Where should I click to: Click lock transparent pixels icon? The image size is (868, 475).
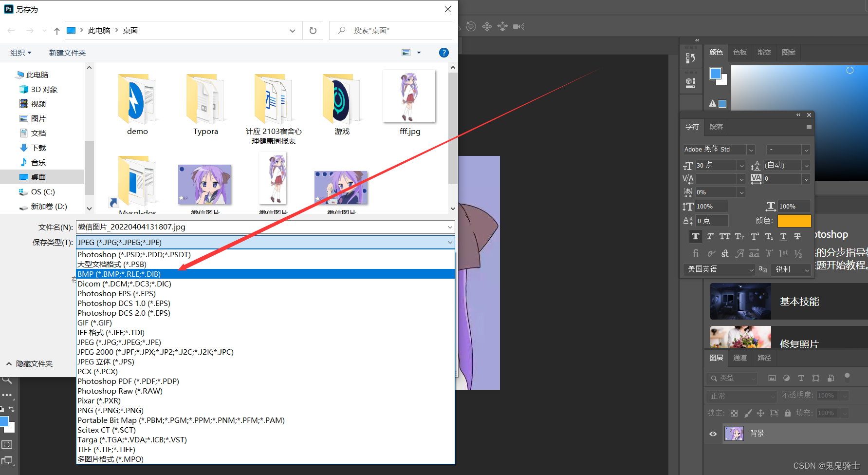734,413
